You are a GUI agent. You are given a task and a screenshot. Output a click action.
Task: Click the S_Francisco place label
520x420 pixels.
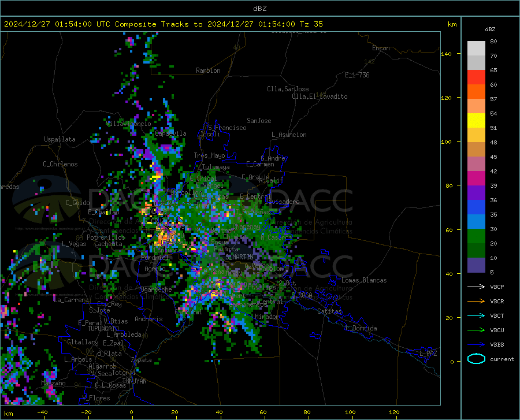[227, 128]
